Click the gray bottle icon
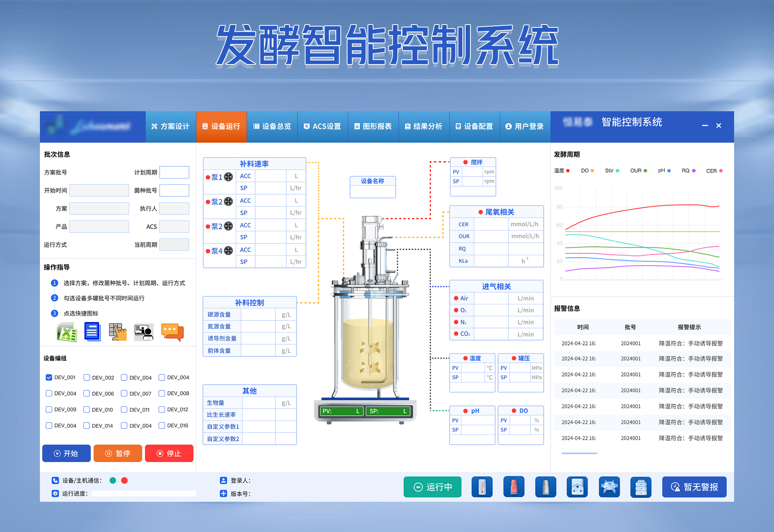This screenshot has width=774, height=532. [x=545, y=487]
